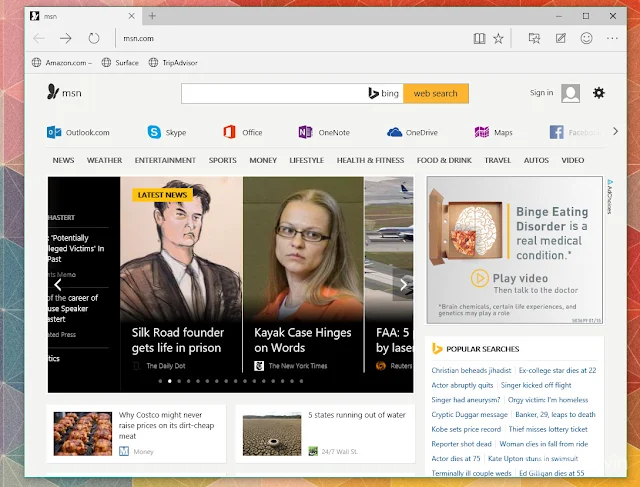Image resolution: width=640 pixels, height=487 pixels.
Task: Search Kobe sets price record
Action: (466, 429)
